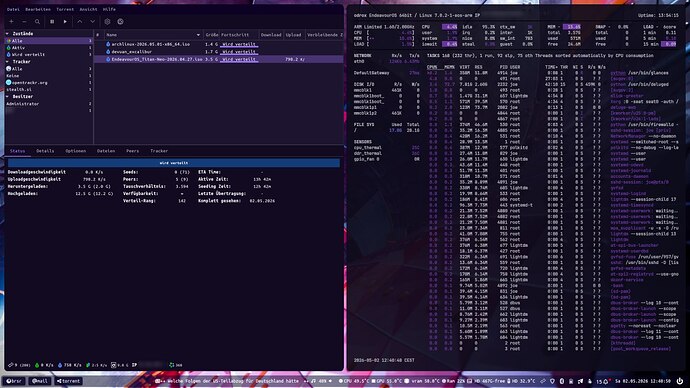This screenshot has height=388, width=690.
Task: Open the connection manager toolbar icon
Action: 120,22
